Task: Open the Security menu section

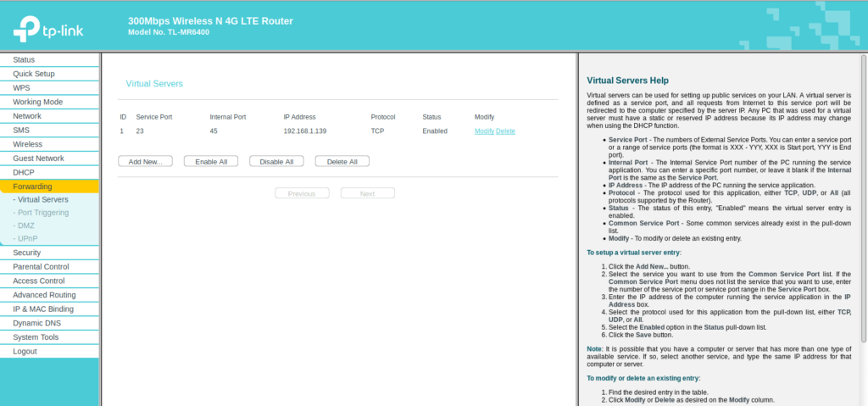Action: [27, 253]
